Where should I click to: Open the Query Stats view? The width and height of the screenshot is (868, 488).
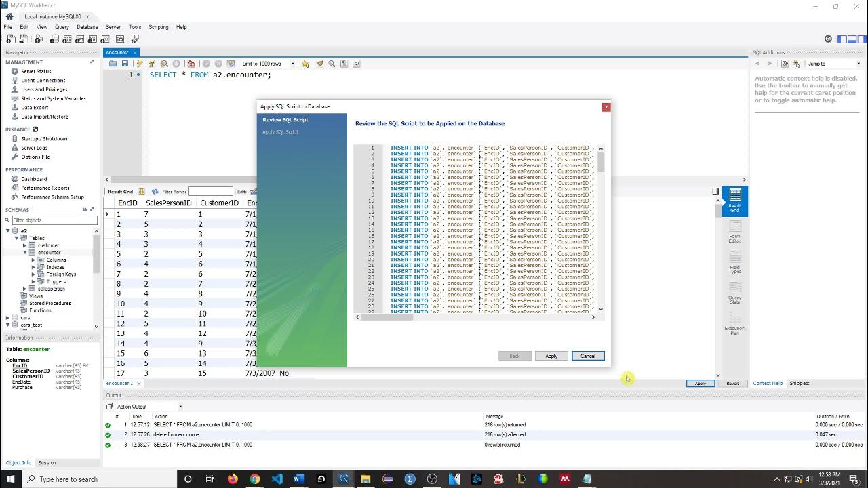[734, 293]
